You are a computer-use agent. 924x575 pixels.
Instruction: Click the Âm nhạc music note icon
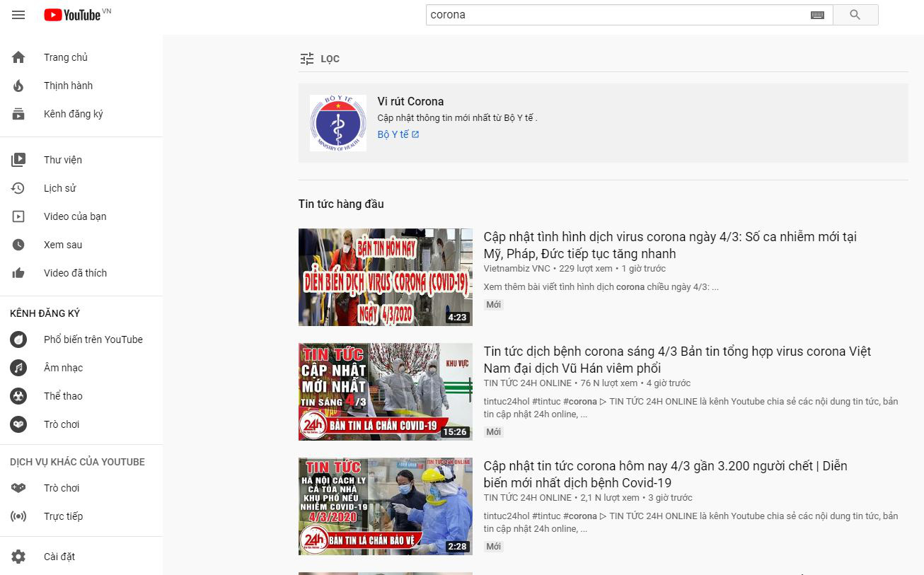[x=18, y=368]
